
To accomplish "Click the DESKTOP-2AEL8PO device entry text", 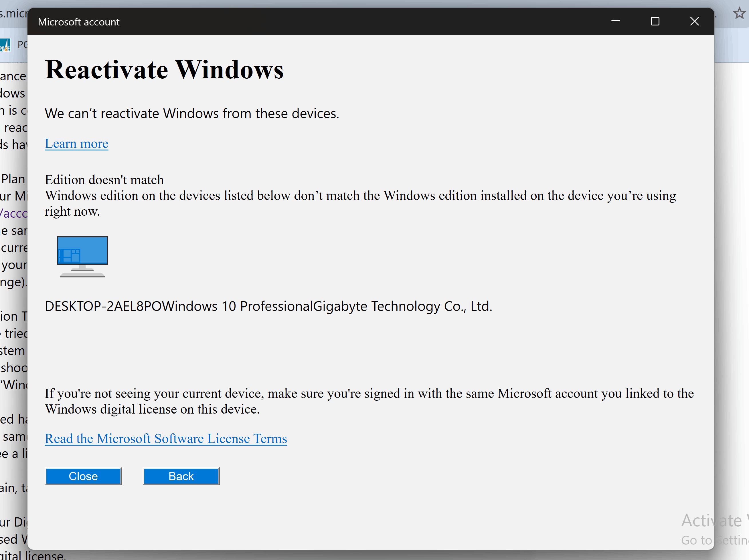I will tap(268, 306).
